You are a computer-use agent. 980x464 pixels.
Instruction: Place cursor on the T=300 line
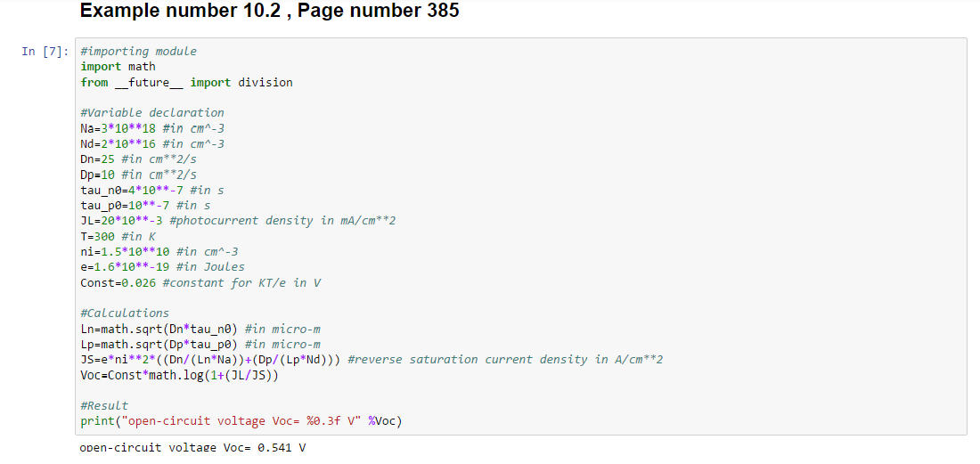pos(118,236)
